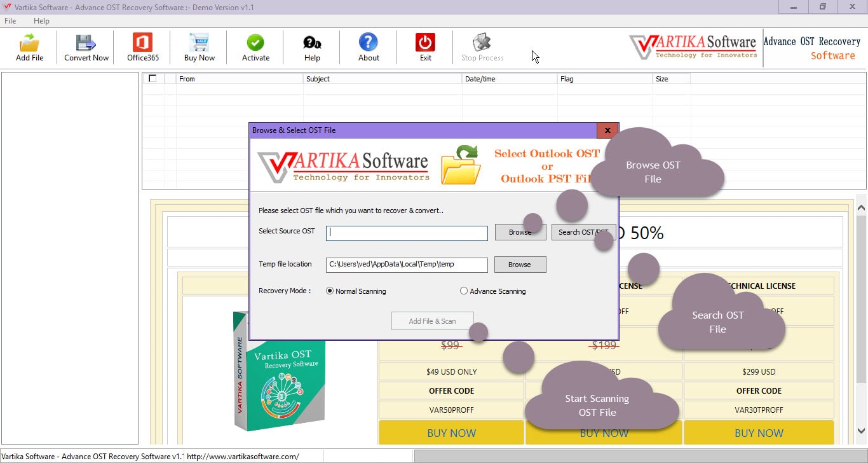Select the Normal Scanning radio button

point(330,291)
